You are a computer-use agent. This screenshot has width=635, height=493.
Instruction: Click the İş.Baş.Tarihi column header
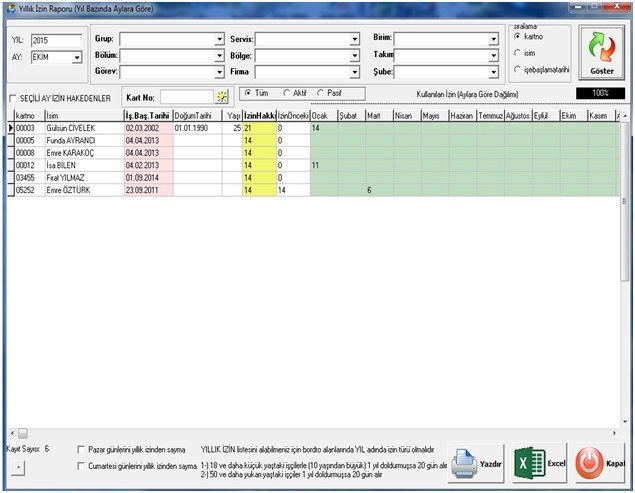coord(147,116)
